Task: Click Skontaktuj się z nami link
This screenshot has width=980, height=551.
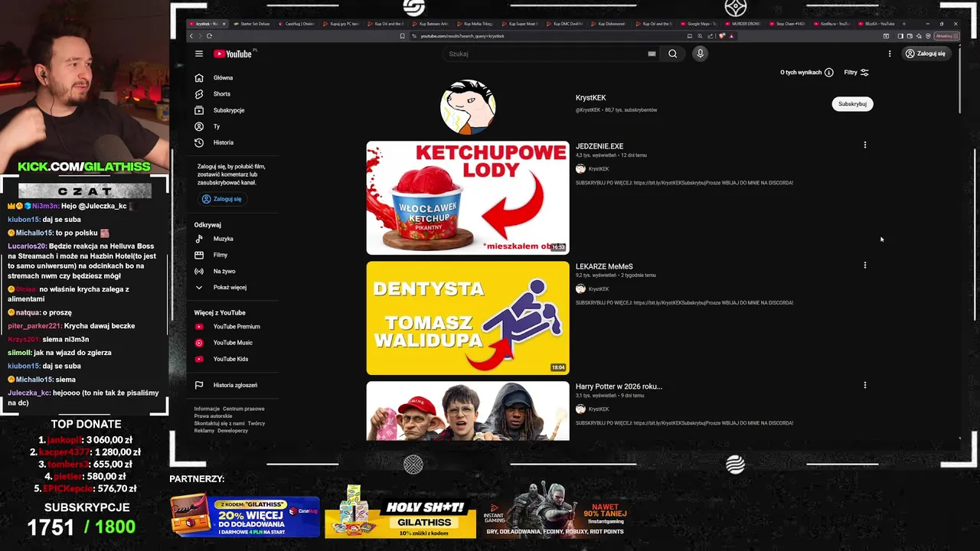Action: tap(219, 423)
